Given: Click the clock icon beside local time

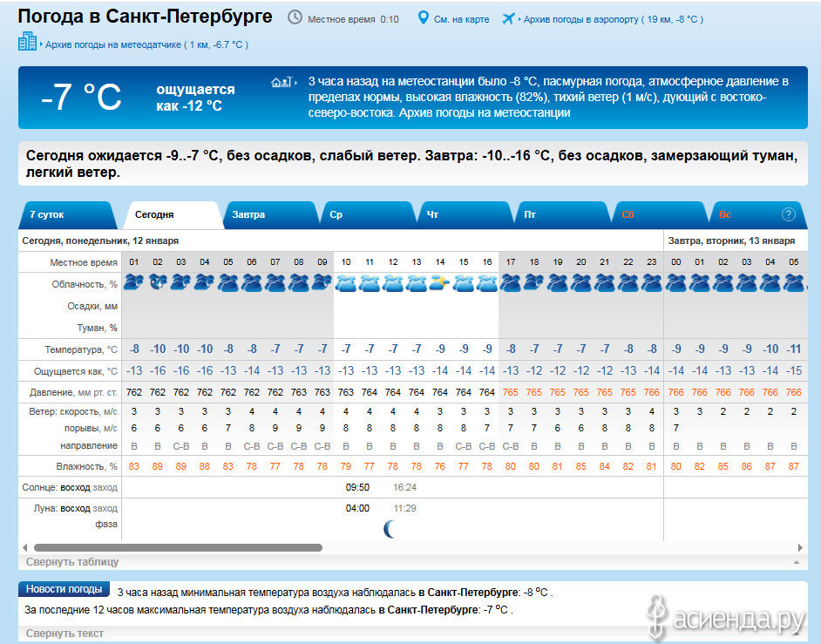Looking at the screenshot, I should coord(295,18).
